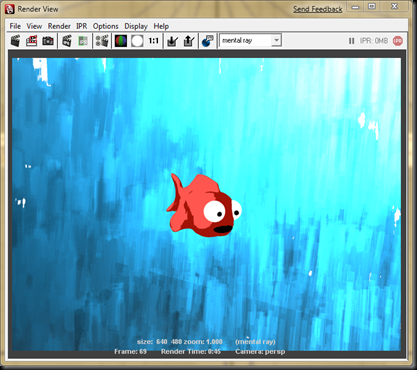Select the Render Region icon
417x370 pixels.
click(31, 41)
